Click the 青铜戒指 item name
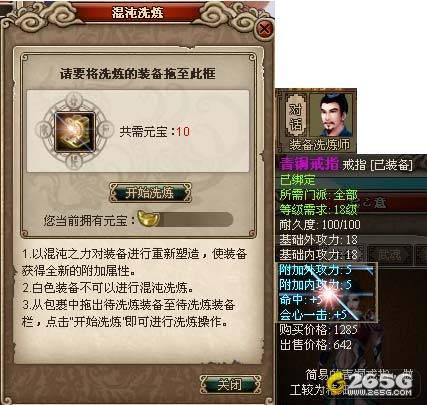Screen dimensions: 427x405 pyautogui.click(x=309, y=164)
